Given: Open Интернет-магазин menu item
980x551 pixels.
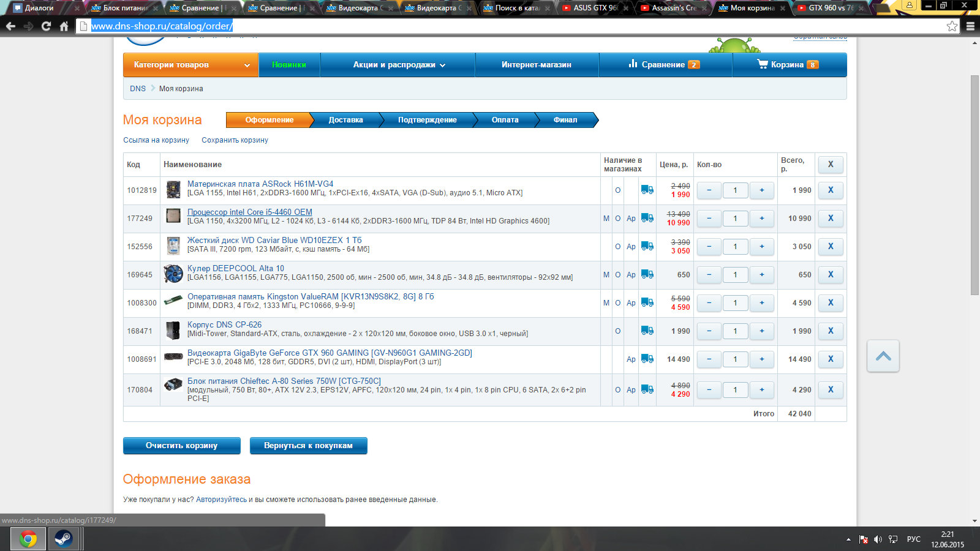Looking at the screenshot, I should click(537, 65).
